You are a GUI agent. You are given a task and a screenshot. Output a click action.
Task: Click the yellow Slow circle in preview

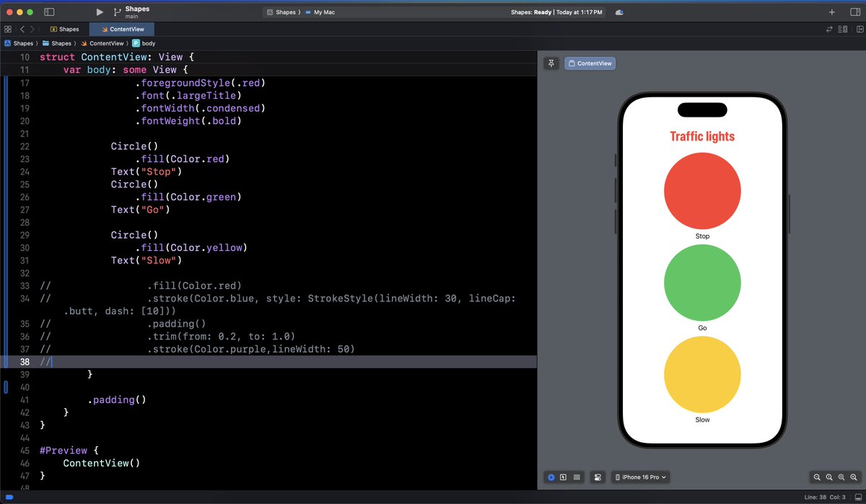click(x=702, y=374)
